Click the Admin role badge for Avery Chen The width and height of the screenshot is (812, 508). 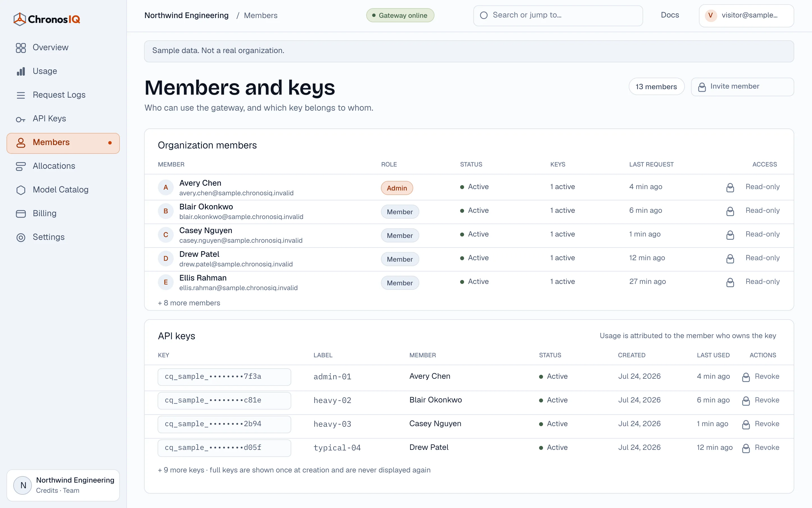point(397,188)
